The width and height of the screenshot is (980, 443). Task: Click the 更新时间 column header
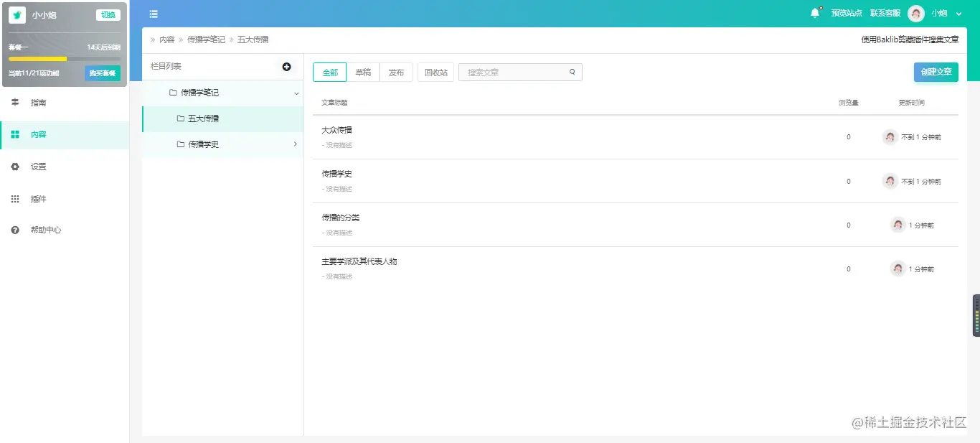coord(911,103)
